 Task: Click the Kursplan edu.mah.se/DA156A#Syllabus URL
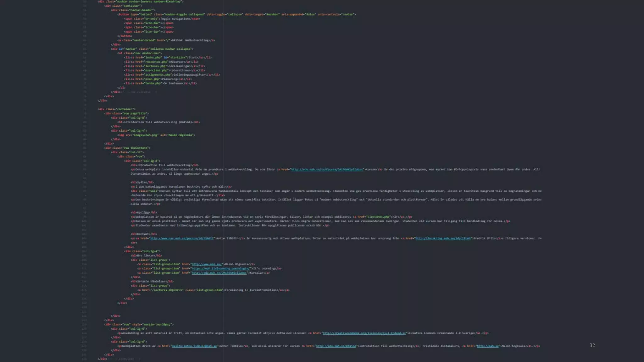[219, 273]
